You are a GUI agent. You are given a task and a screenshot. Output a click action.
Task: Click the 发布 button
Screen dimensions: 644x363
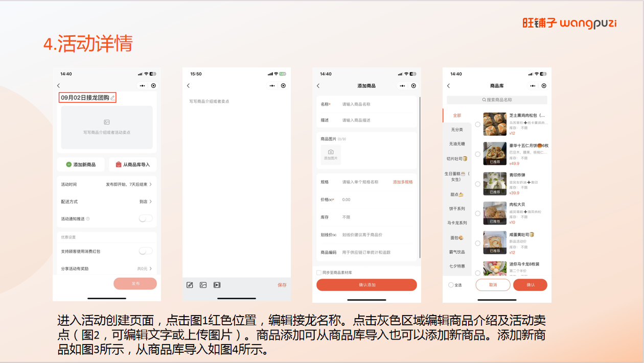coord(135,283)
